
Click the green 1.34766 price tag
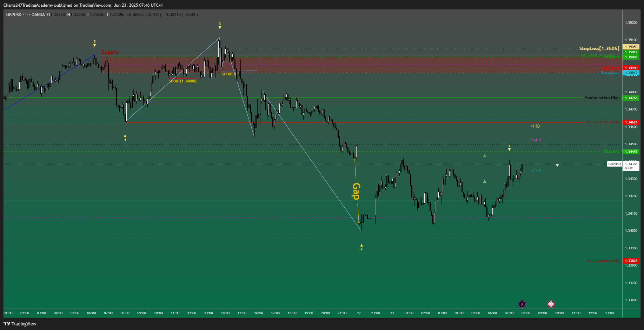[631, 98]
